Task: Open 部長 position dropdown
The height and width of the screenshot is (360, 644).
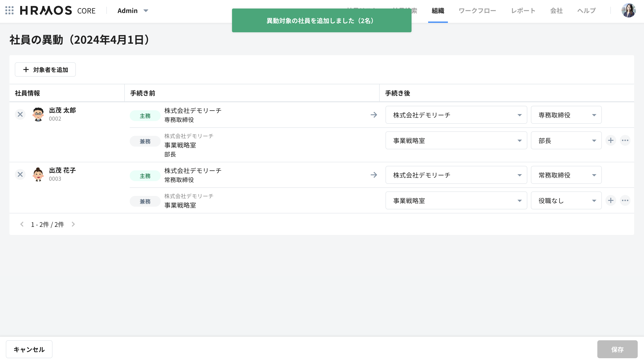Action: 566,140
